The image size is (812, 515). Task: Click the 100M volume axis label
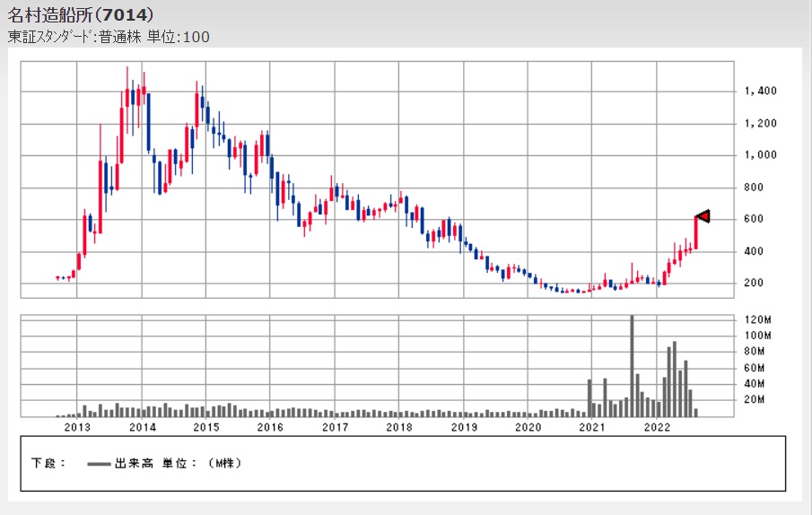tap(757, 336)
